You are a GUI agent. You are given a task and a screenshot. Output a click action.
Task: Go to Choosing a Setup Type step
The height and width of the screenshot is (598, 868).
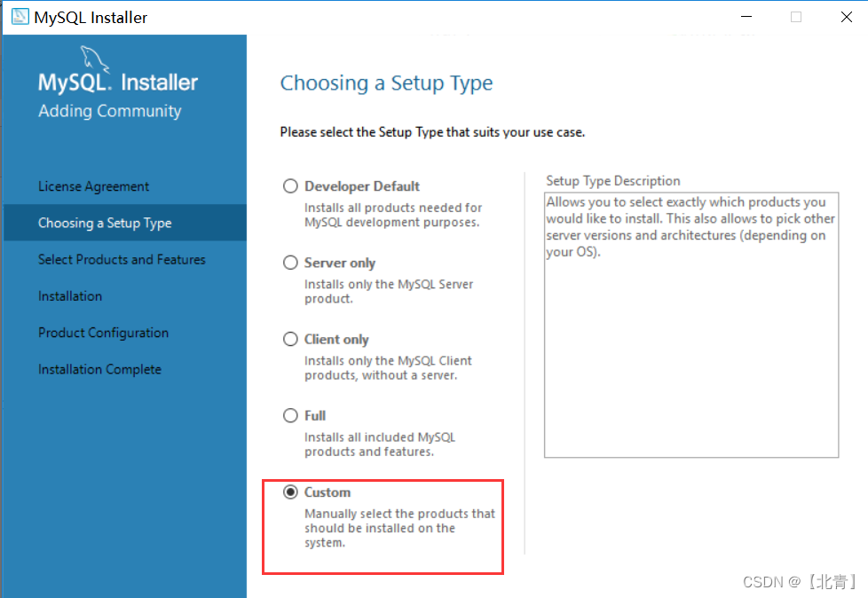click(x=105, y=223)
